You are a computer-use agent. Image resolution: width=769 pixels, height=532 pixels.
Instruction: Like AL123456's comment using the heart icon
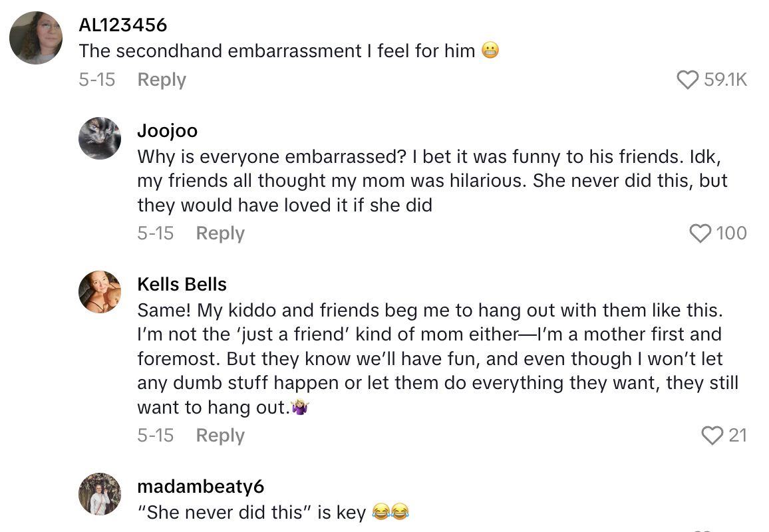pos(687,79)
